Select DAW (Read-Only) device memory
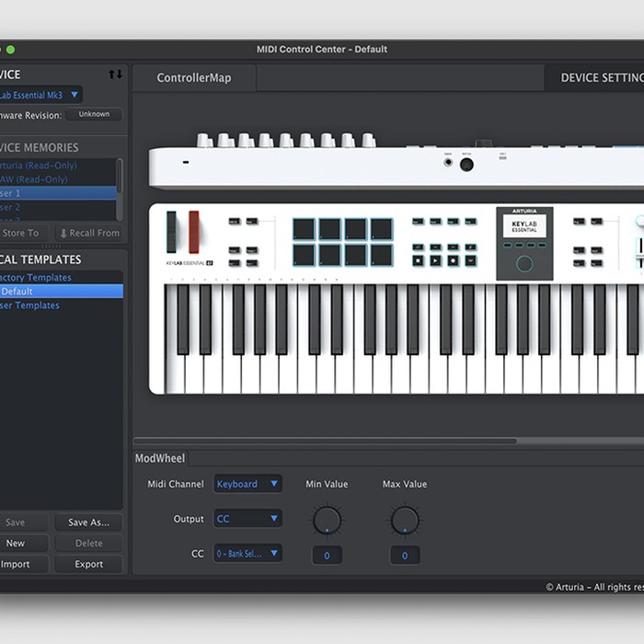Screen dimensions: 644x644 tap(58, 179)
